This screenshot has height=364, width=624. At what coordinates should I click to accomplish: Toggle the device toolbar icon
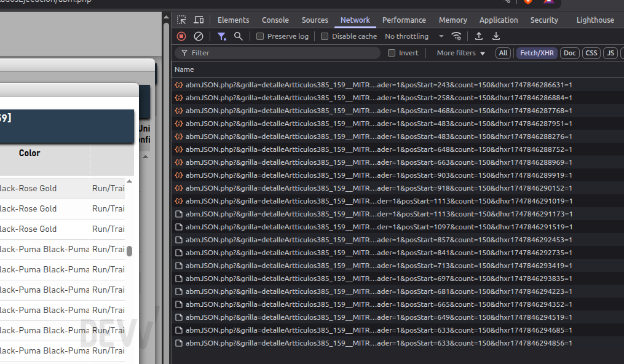(x=199, y=20)
